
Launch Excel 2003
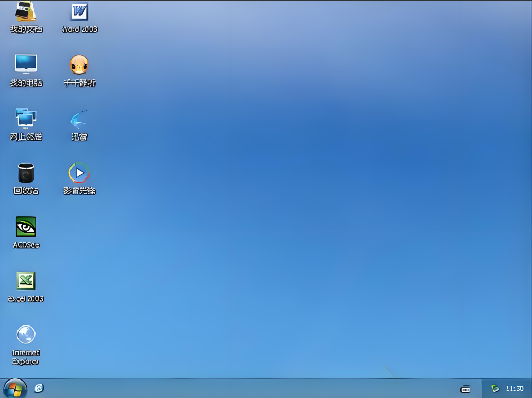pos(26,281)
